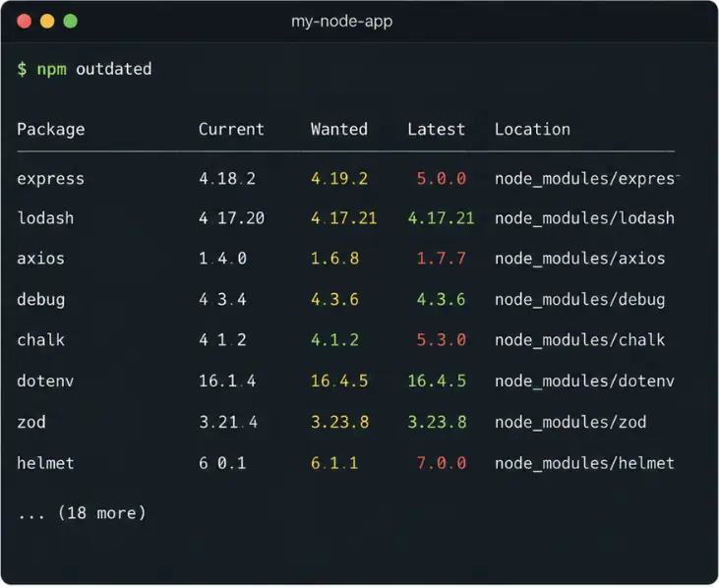Viewport: 719px width, 588px height.
Task: Click helmet current version 6.0.1
Action: tap(222, 463)
